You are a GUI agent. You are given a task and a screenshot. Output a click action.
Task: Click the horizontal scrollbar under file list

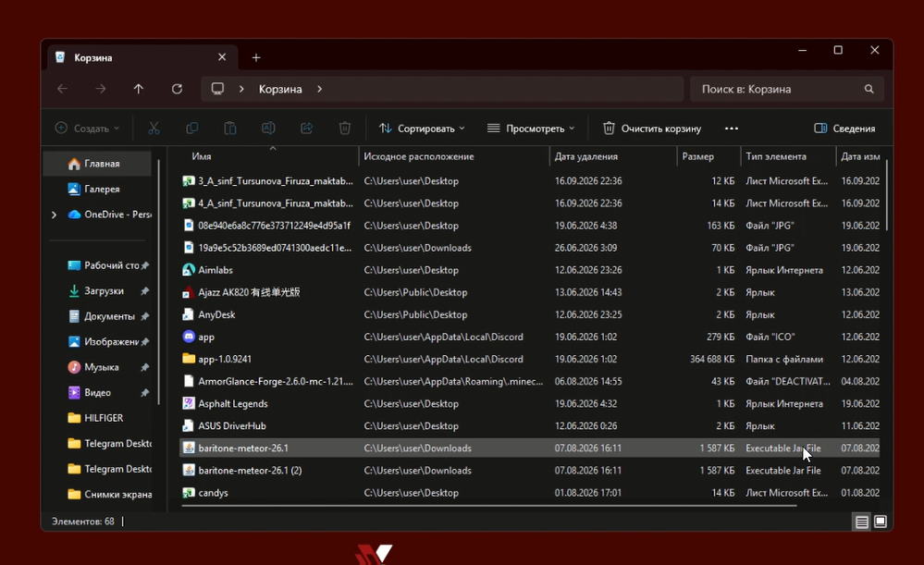point(488,506)
